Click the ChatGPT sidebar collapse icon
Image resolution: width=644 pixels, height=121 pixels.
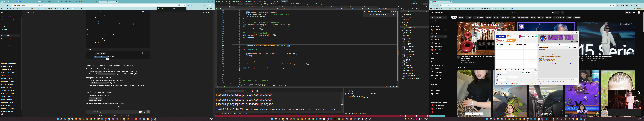pos(18,12)
